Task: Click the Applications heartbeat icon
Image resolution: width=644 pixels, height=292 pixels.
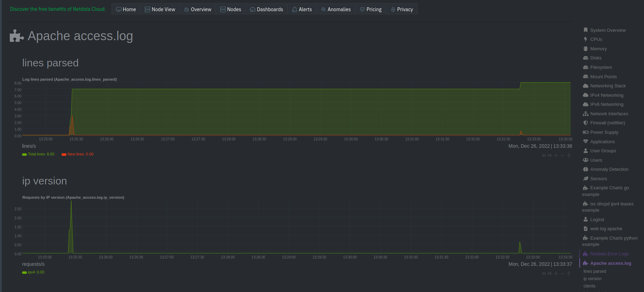Action: [586, 142]
